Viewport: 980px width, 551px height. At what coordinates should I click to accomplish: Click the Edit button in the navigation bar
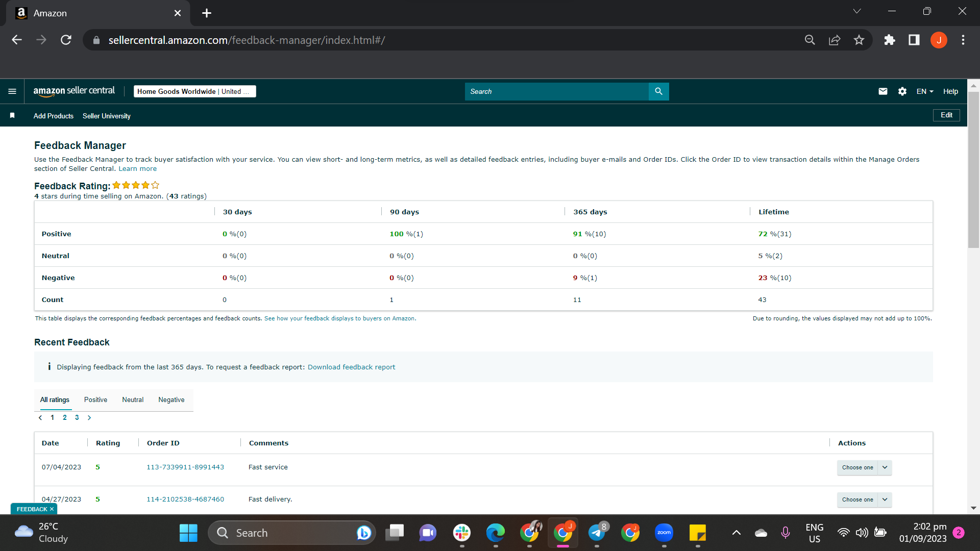point(946,115)
